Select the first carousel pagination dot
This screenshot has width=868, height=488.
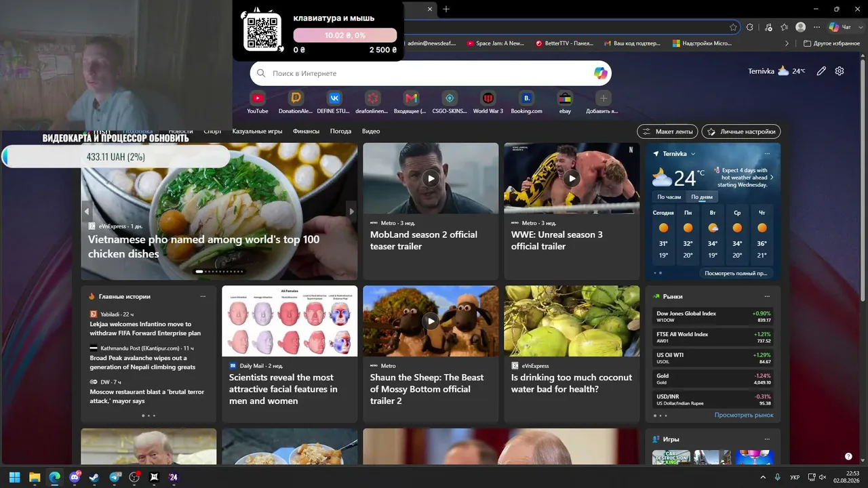[x=199, y=271]
